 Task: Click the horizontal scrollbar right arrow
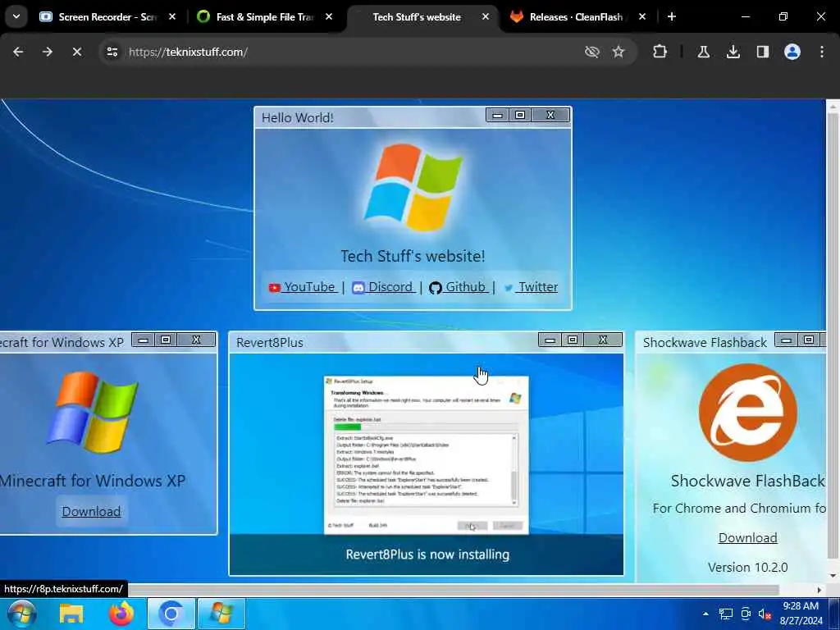(819, 590)
